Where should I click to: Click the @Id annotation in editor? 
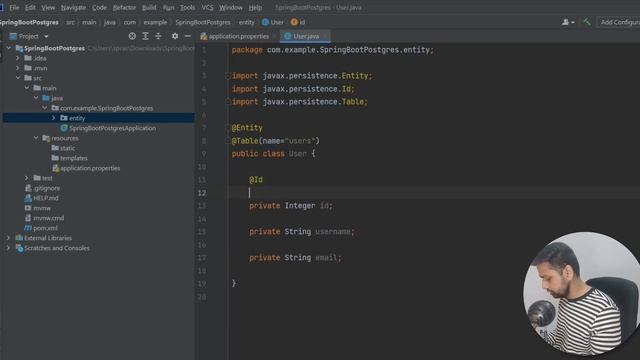(x=256, y=180)
